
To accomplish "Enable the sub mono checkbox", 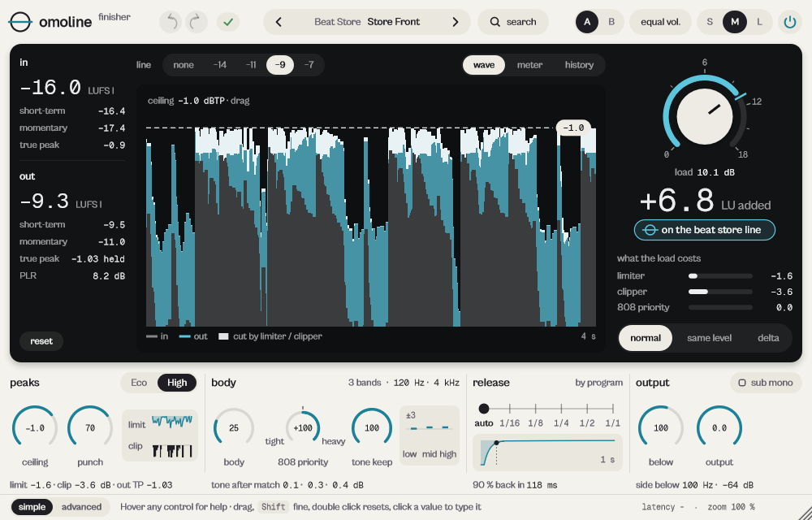I will (766, 383).
